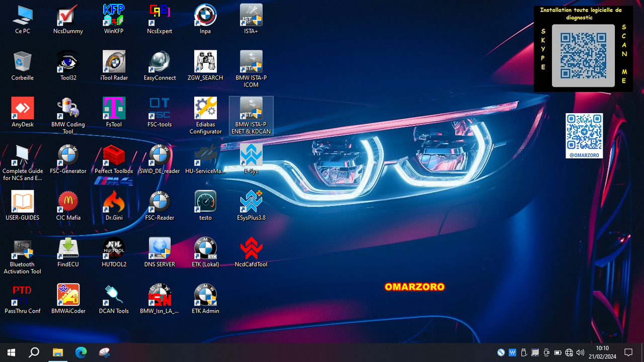Open ETK (Lokal) shortcut
This screenshot has width=644, height=362.
coord(205,253)
